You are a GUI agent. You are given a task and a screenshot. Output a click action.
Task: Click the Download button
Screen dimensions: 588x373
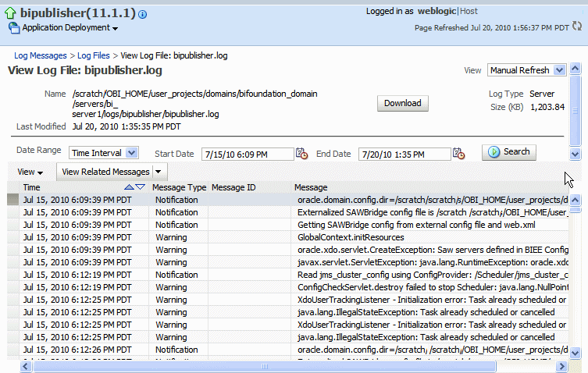[403, 103]
